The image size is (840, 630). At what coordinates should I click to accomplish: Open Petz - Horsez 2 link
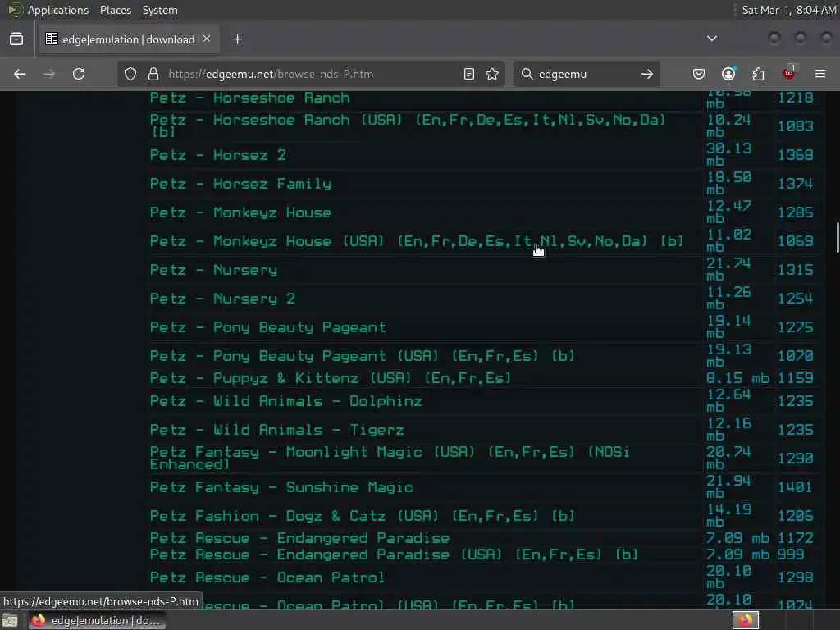tap(217, 155)
